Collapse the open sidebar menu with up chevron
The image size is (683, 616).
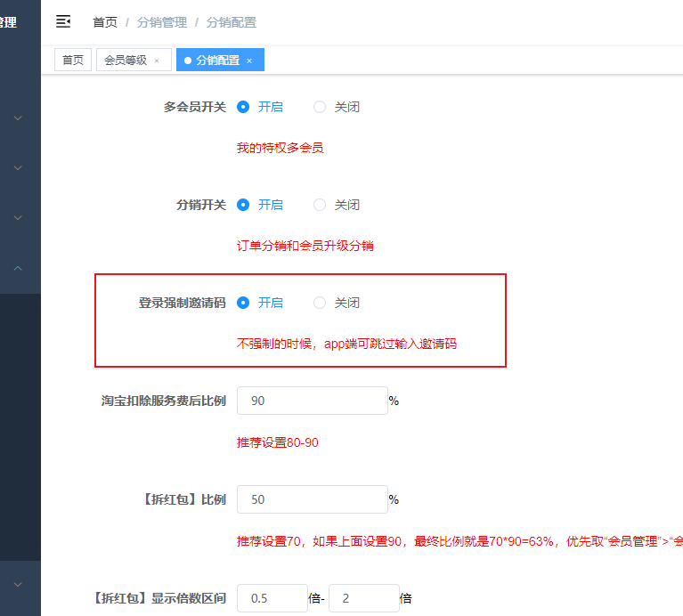click(x=18, y=268)
